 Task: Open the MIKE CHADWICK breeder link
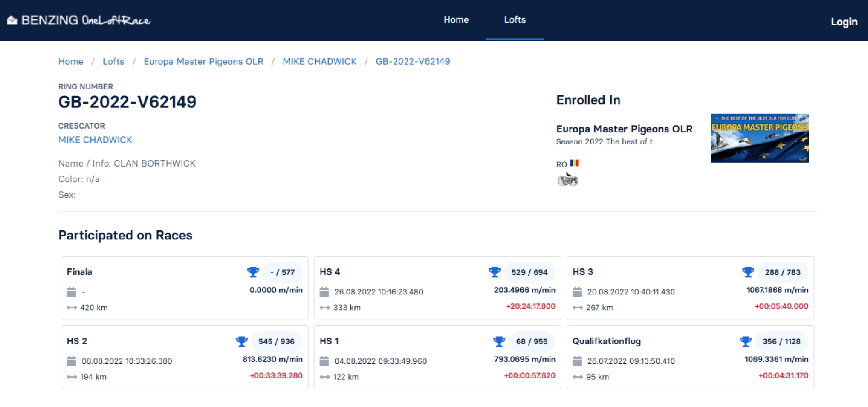[95, 140]
